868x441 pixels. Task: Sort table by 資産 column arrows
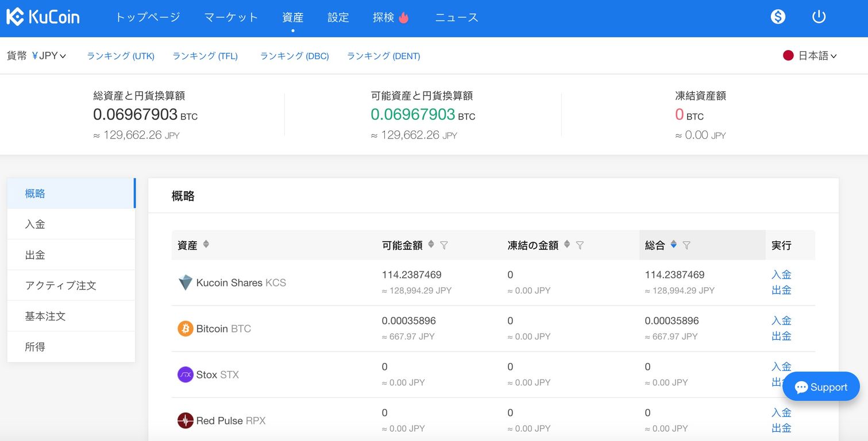coord(206,244)
